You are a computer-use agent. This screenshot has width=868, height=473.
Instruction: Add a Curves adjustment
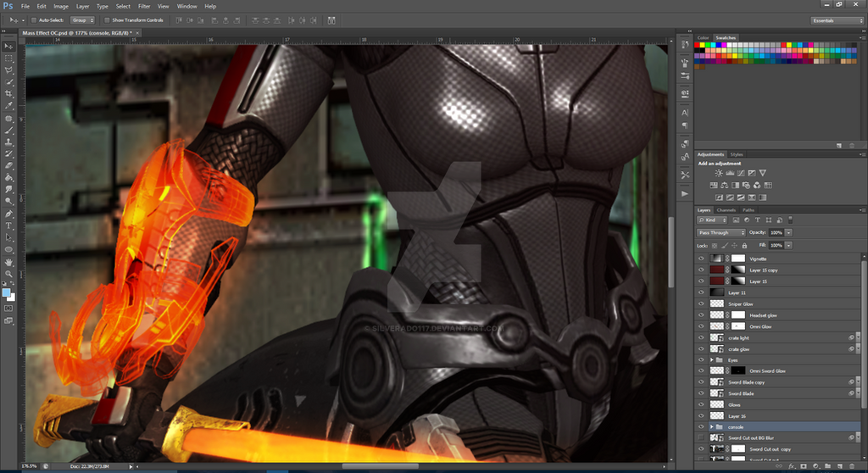pyautogui.click(x=741, y=174)
